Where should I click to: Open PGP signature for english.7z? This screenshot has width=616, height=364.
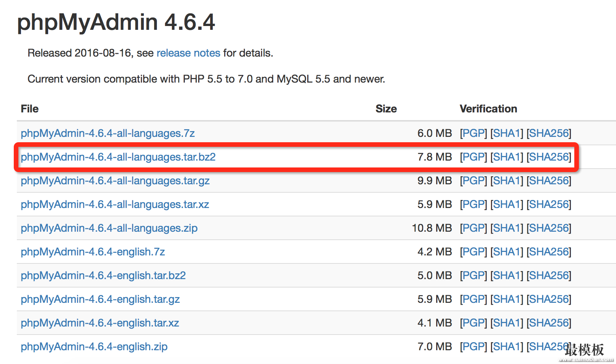(473, 252)
